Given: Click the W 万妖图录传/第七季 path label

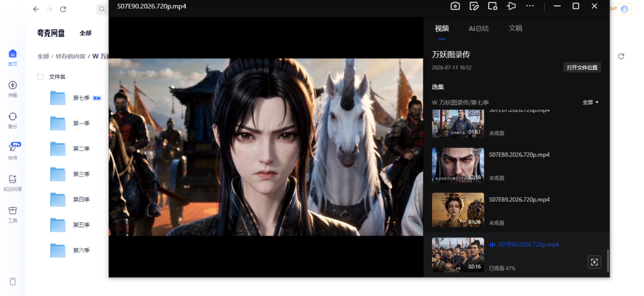Looking at the screenshot, I should (x=460, y=103).
